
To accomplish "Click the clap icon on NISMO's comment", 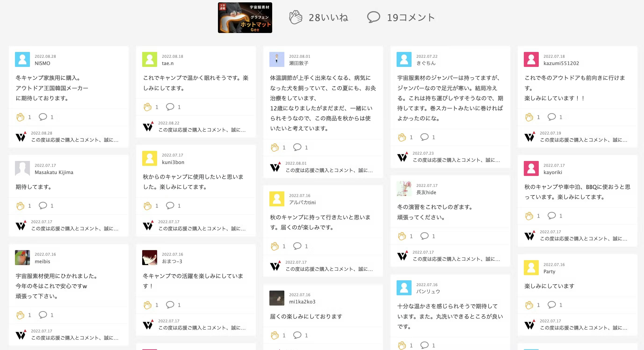I will click(x=21, y=117).
